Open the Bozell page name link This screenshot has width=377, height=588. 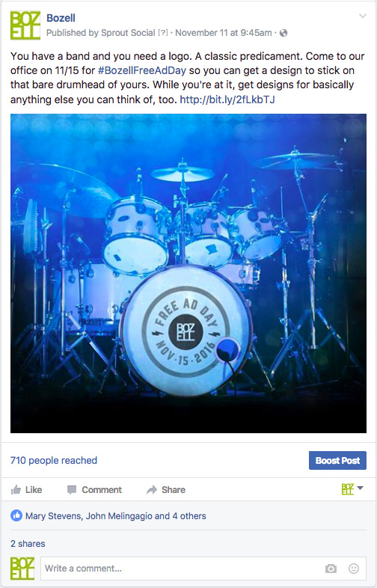click(61, 18)
